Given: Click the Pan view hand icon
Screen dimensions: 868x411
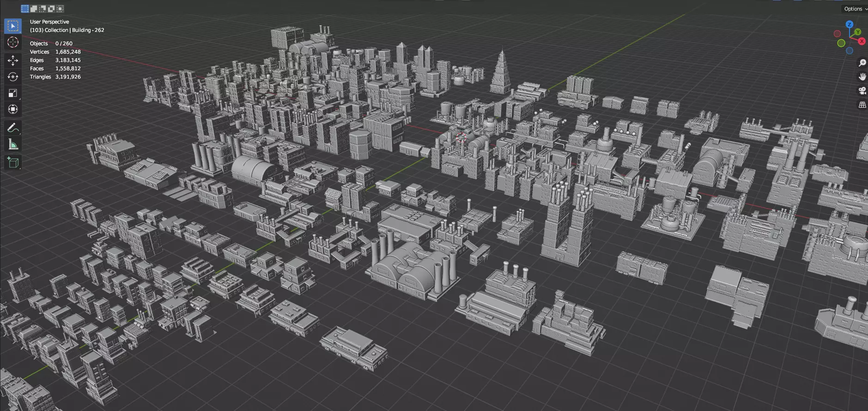Looking at the screenshot, I should pos(862,77).
